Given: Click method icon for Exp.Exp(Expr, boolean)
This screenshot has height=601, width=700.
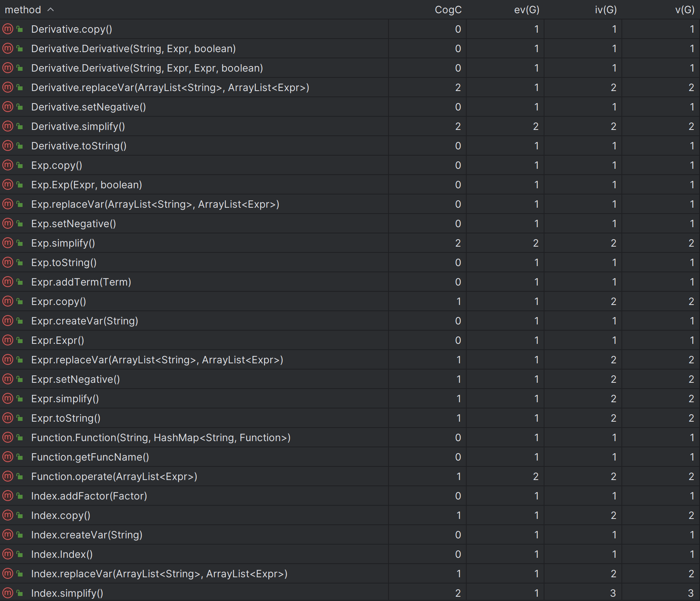Looking at the screenshot, I should (x=8, y=184).
